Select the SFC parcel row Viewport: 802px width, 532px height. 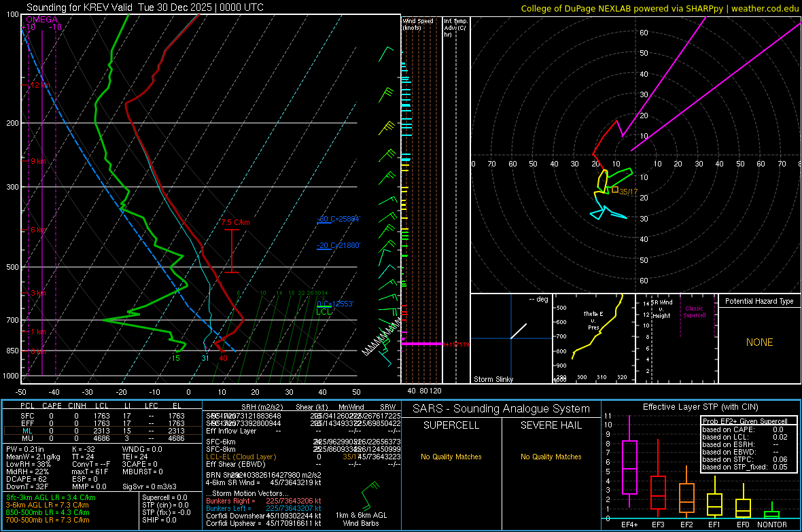pos(103,416)
